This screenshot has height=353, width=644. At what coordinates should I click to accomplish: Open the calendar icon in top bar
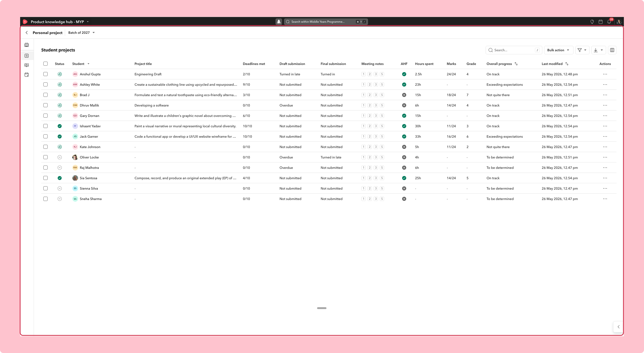(601, 22)
